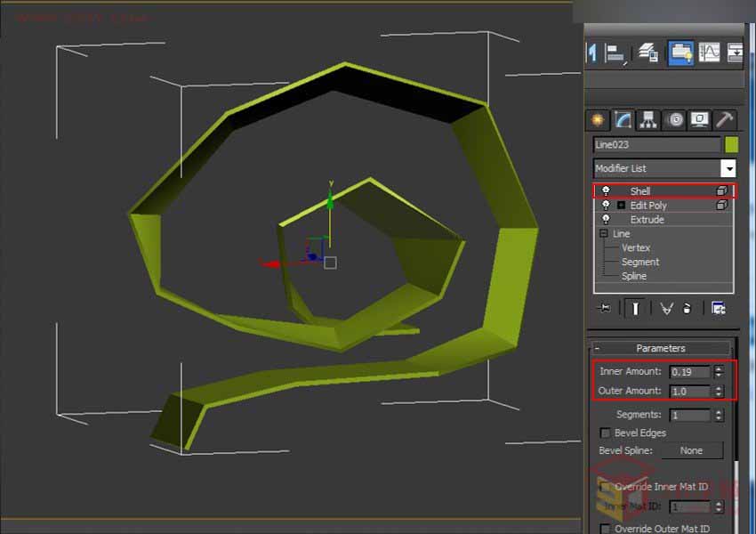The image size is (756, 534).
Task: Toggle the Extrude modifier lightbulb
Action: click(606, 220)
